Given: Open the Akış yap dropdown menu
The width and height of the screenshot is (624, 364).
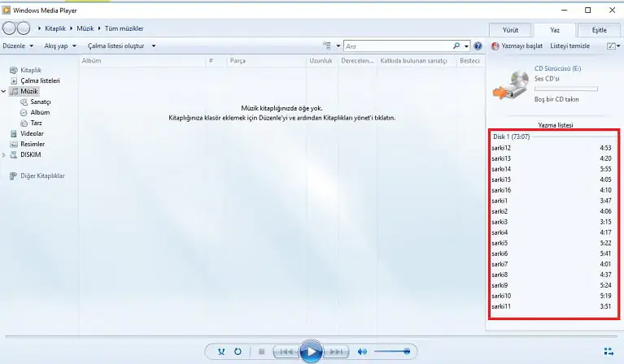Looking at the screenshot, I should (x=60, y=46).
